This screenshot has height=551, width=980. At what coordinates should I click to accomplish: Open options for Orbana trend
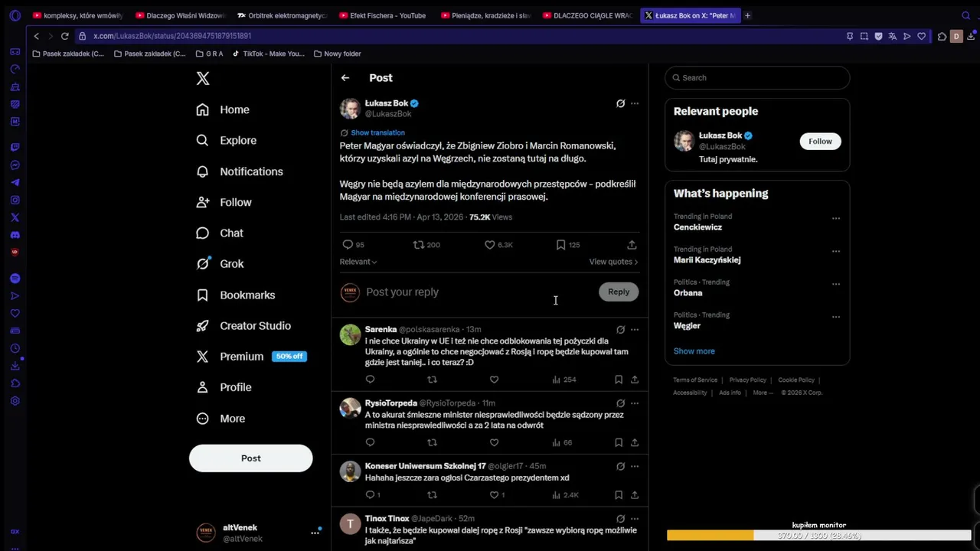(836, 284)
